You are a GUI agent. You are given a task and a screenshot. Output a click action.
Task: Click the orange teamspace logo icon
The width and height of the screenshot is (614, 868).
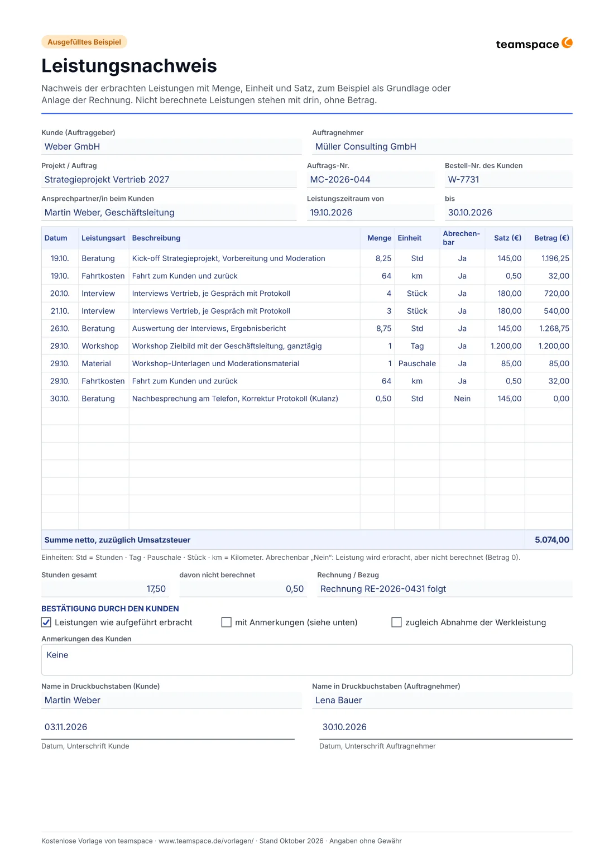(567, 43)
